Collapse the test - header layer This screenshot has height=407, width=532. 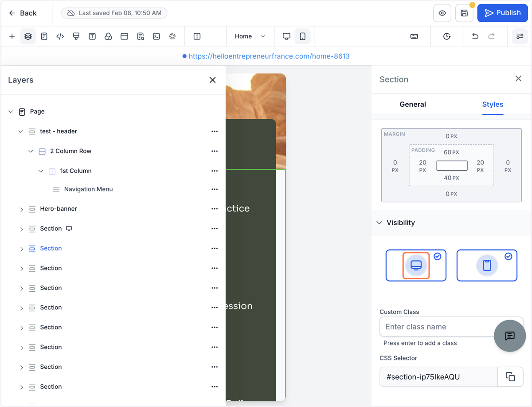click(x=20, y=132)
